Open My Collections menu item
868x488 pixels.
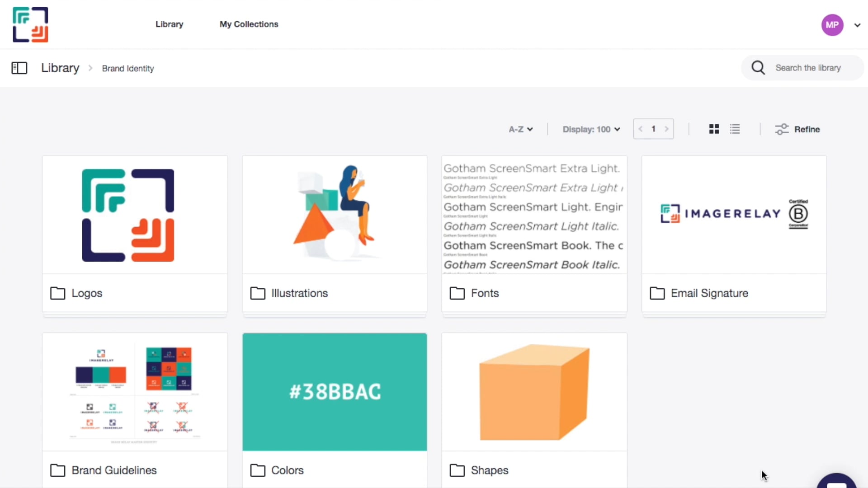point(249,24)
